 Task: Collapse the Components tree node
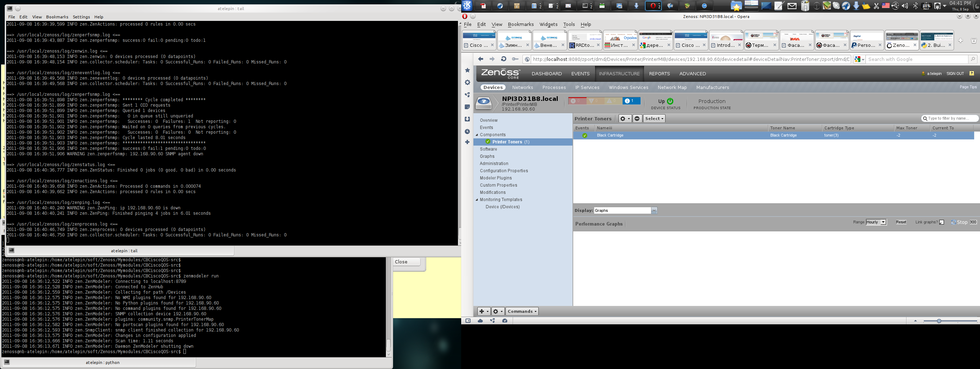[x=477, y=135]
